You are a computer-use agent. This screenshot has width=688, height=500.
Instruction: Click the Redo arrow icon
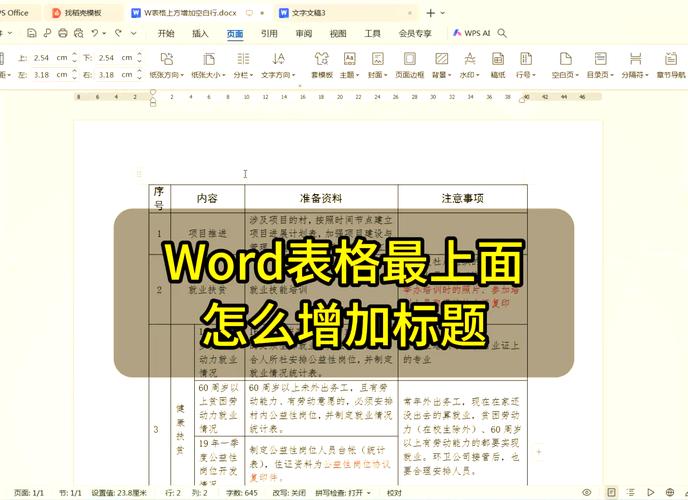(x=118, y=33)
